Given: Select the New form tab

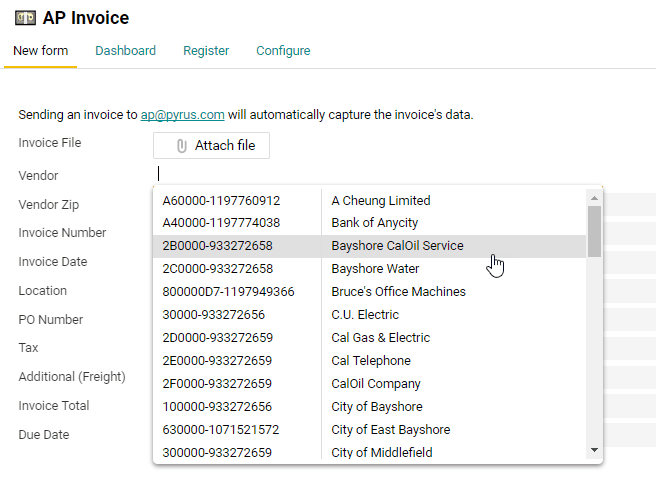Looking at the screenshot, I should 41,51.
